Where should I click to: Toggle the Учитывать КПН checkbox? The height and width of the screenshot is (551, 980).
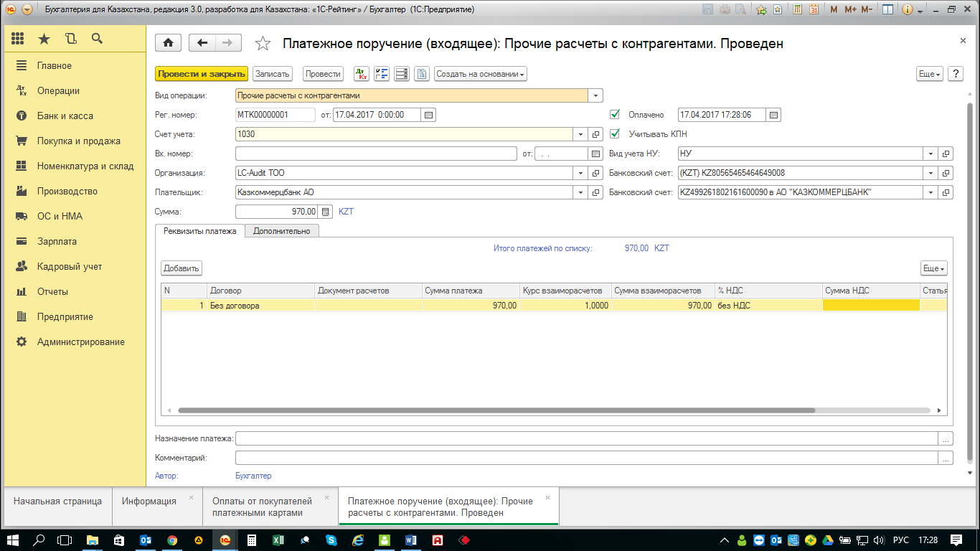[614, 133]
